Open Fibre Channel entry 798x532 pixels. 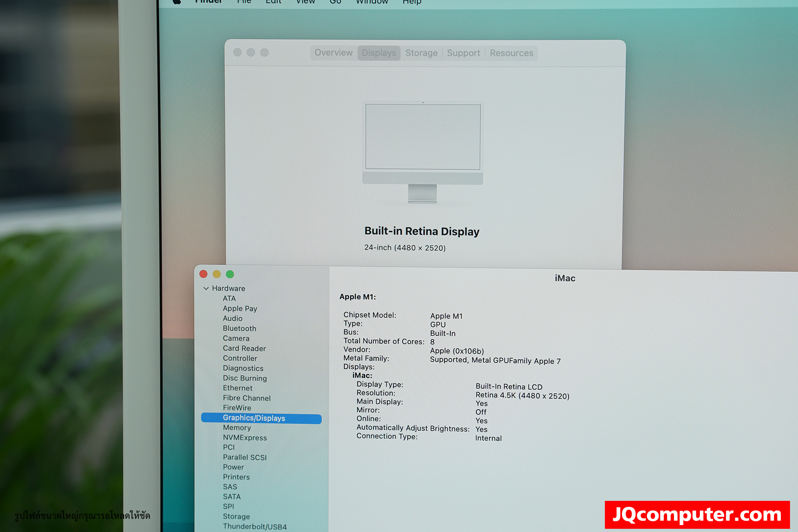coord(247,398)
